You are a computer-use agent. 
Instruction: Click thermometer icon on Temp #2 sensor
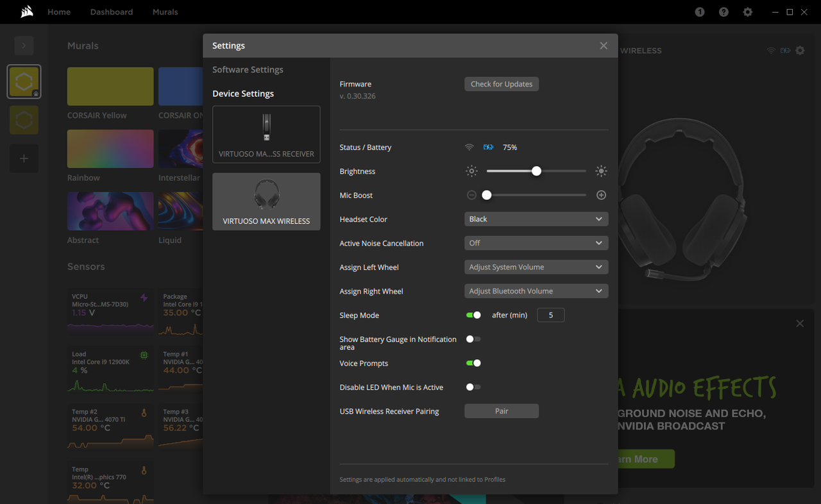click(x=144, y=413)
